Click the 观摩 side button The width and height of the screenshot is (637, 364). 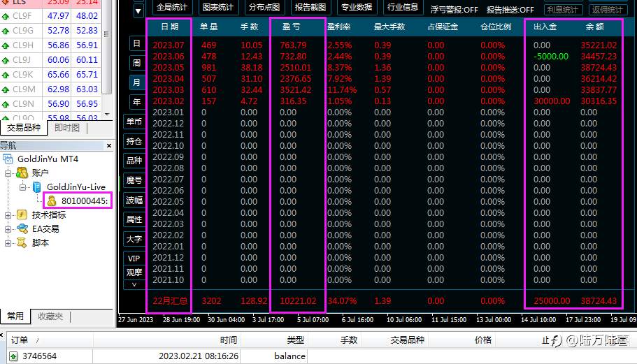(x=134, y=272)
